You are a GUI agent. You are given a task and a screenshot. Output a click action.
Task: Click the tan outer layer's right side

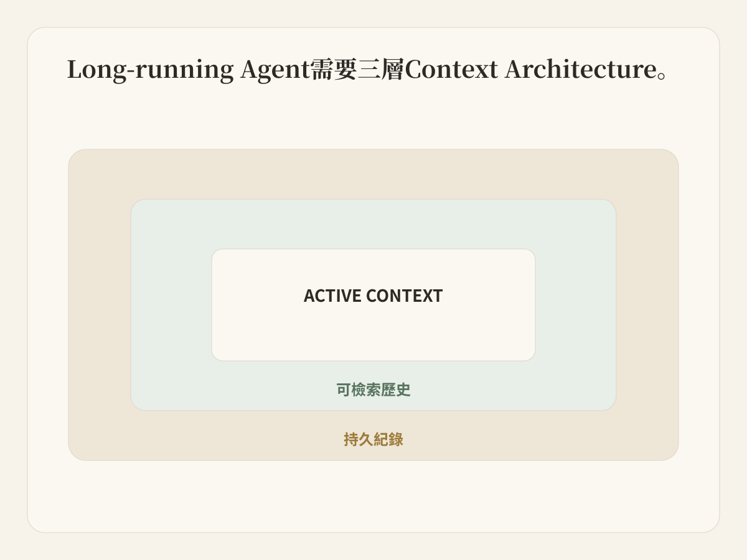(x=647, y=305)
